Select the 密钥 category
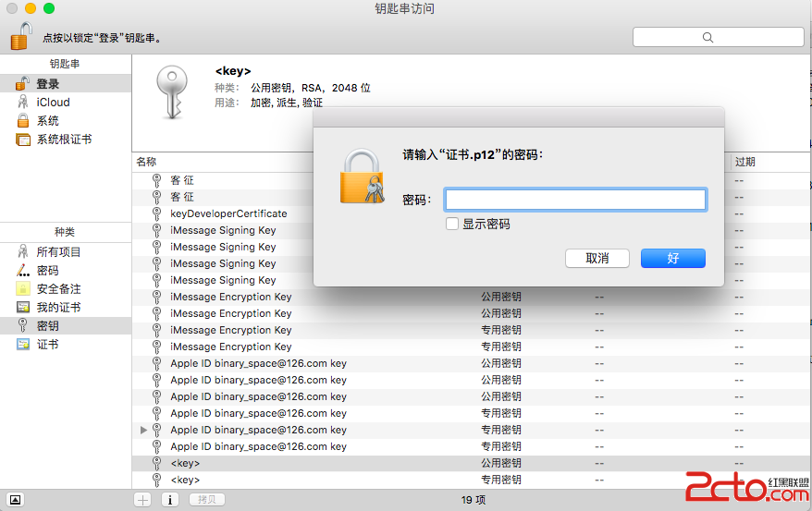The image size is (812, 511). (66, 326)
